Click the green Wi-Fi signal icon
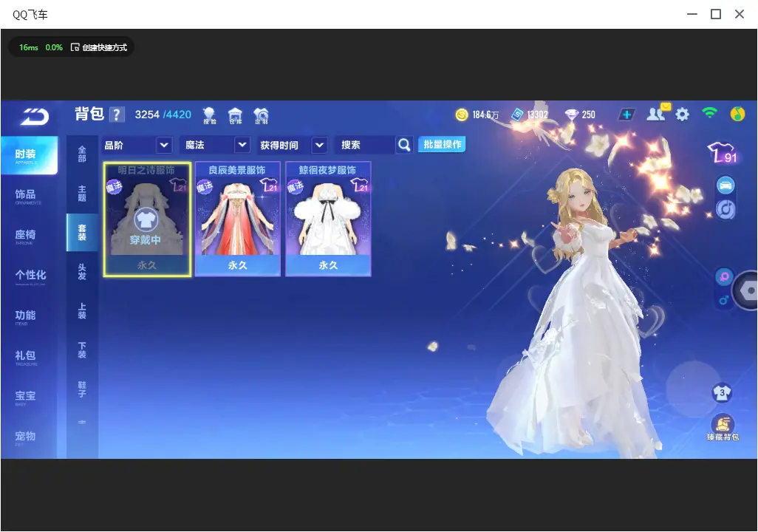The height and width of the screenshot is (532, 758). pos(709,113)
